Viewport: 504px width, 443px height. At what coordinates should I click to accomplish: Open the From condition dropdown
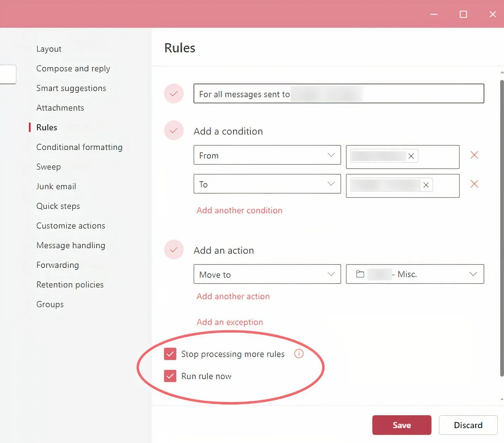pyautogui.click(x=331, y=155)
